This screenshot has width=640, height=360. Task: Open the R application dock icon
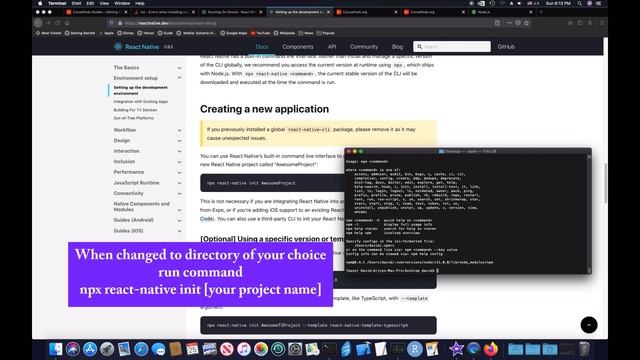pos(415,349)
